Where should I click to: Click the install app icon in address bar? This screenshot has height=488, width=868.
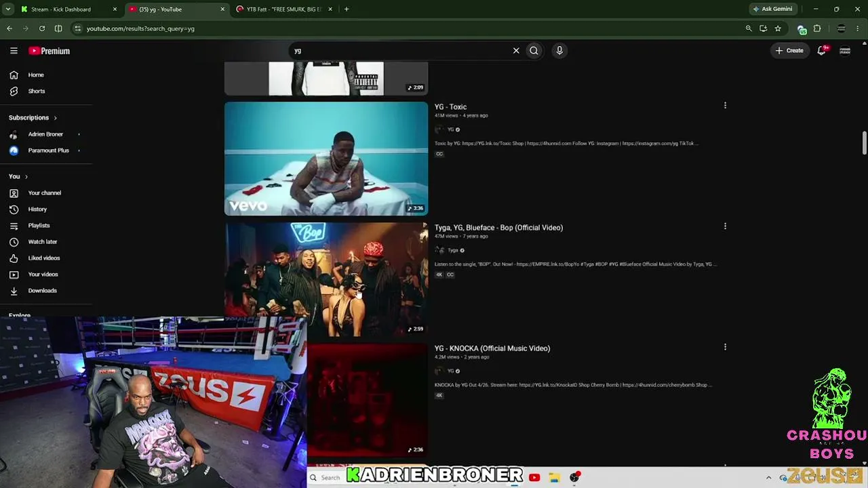(764, 28)
